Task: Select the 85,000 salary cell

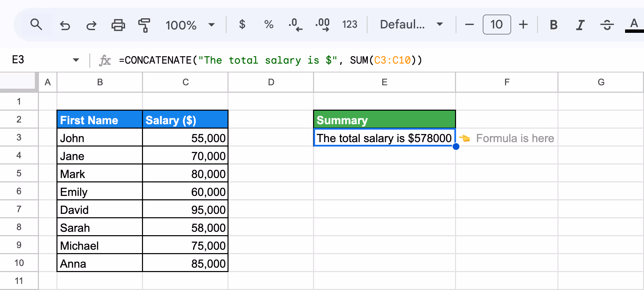Action: 185,263
